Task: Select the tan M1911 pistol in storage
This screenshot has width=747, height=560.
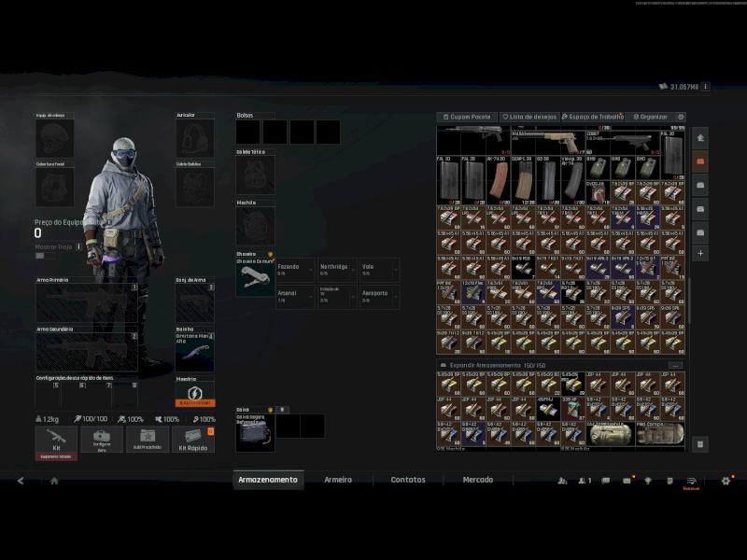Action: (548, 143)
